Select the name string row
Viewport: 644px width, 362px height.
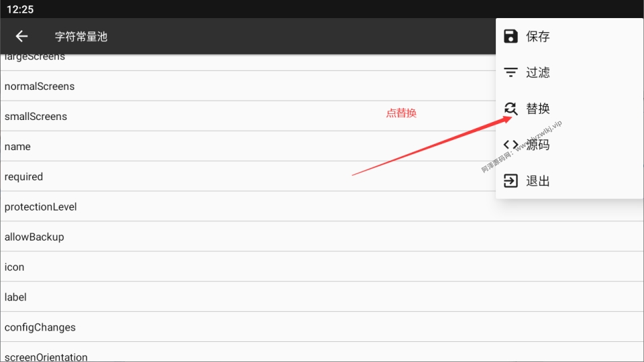248,146
